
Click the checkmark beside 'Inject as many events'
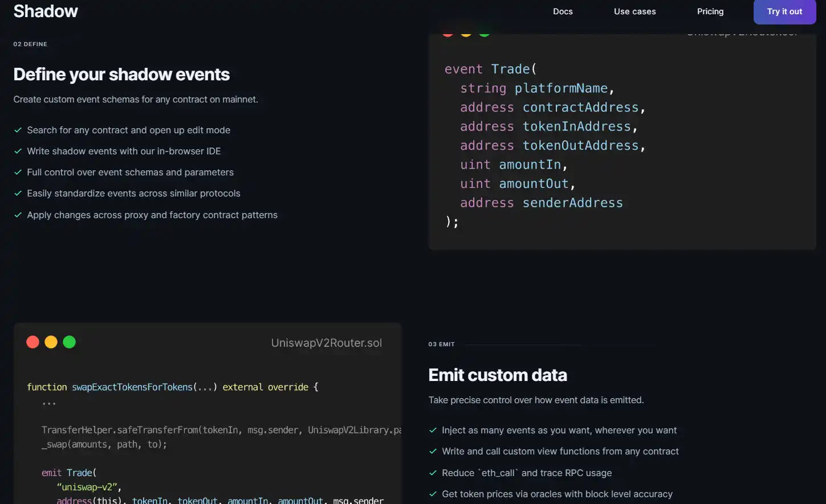click(433, 430)
